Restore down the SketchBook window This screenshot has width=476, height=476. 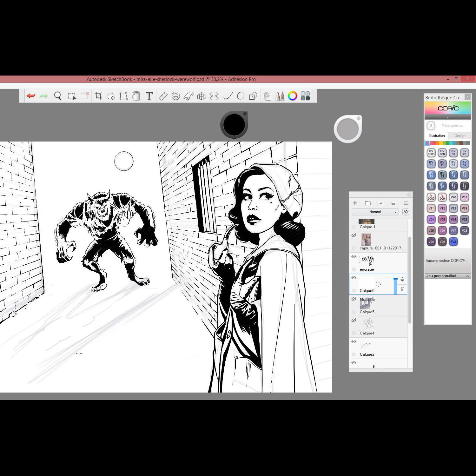(456, 79)
